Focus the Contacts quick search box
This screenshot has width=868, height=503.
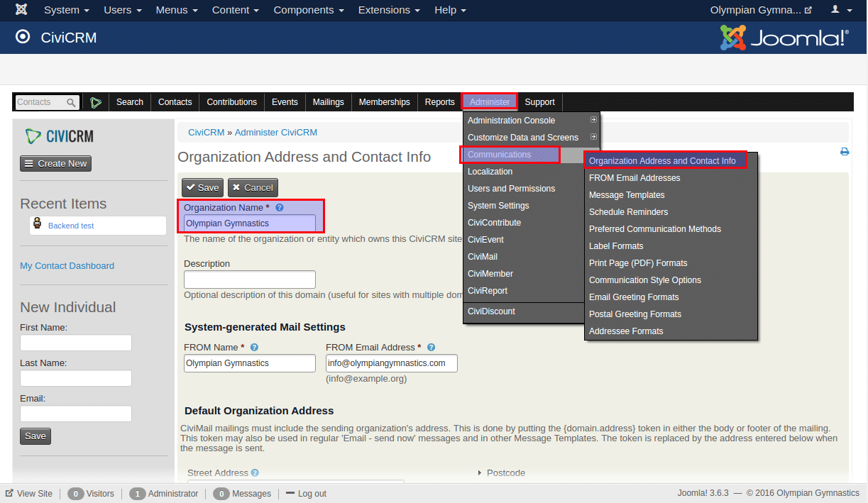tap(47, 102)
